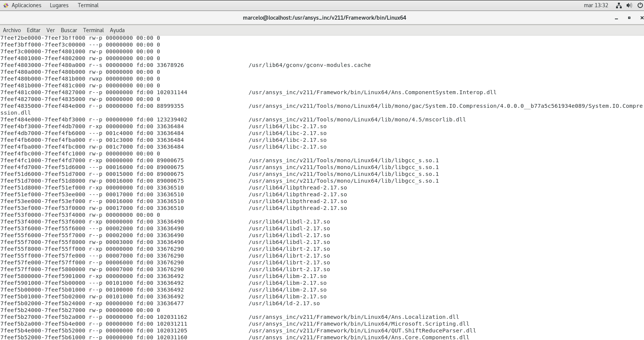This screenshot has width=644, height=340.
Task: Click the gconv-modules.cache path text
Action: point(310,65)
